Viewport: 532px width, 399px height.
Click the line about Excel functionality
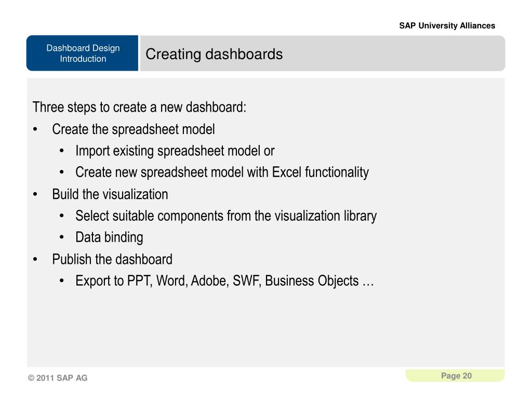[222, 172]
